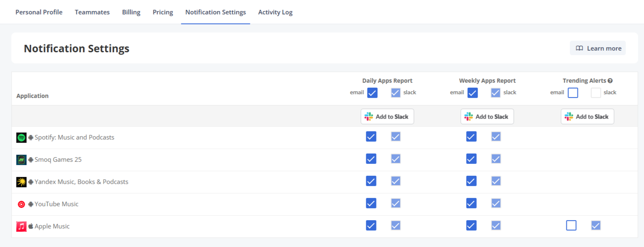Switch to the Activity Log tab
This screenshot has width=644, height=247.
click(275, 12)
